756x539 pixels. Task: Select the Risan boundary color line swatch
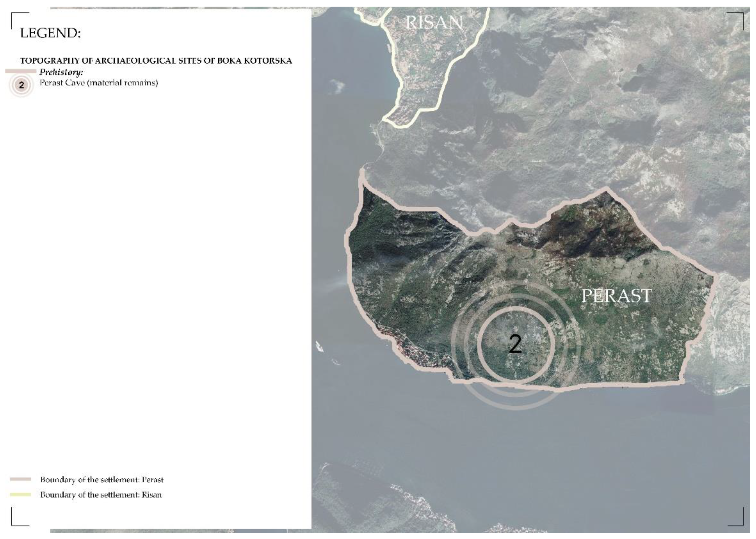click(21, 494)
